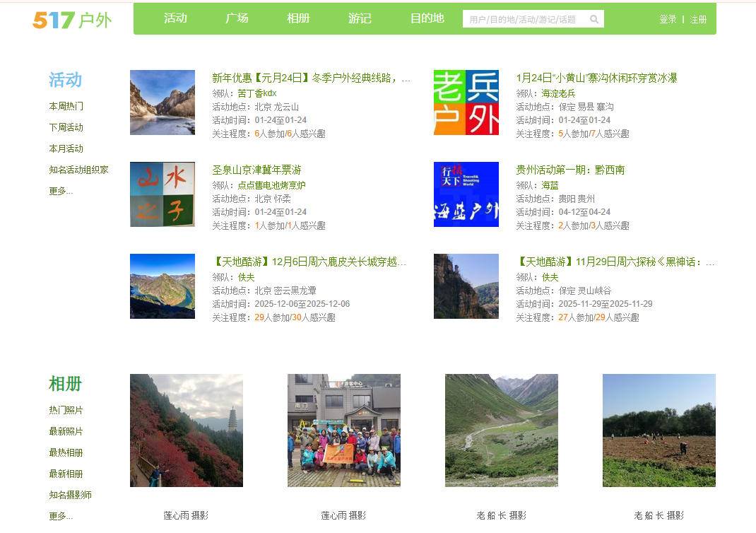Viewport: 756px width, 533px height.
Task: Open the 游记 navigation item
Action: click(x=360, y=18)
